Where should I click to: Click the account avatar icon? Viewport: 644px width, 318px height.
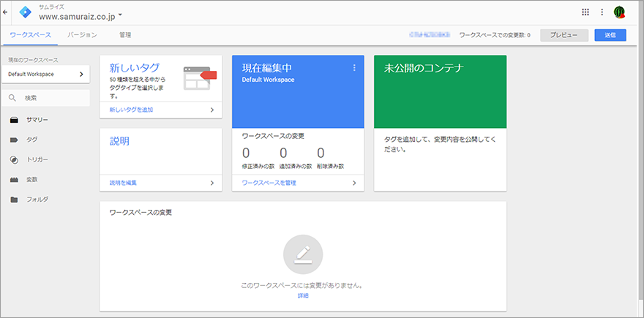click(x=620, y=12)
